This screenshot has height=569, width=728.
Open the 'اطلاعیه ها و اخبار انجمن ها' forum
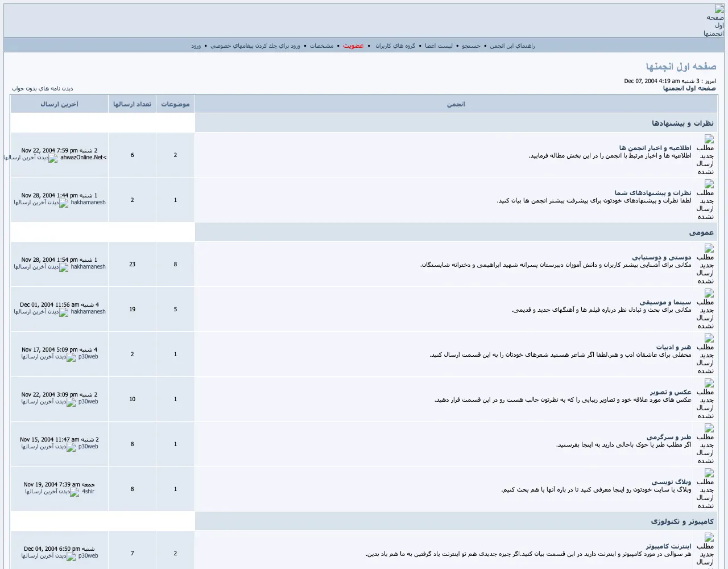pyautogui.click(x=655, y=148)
